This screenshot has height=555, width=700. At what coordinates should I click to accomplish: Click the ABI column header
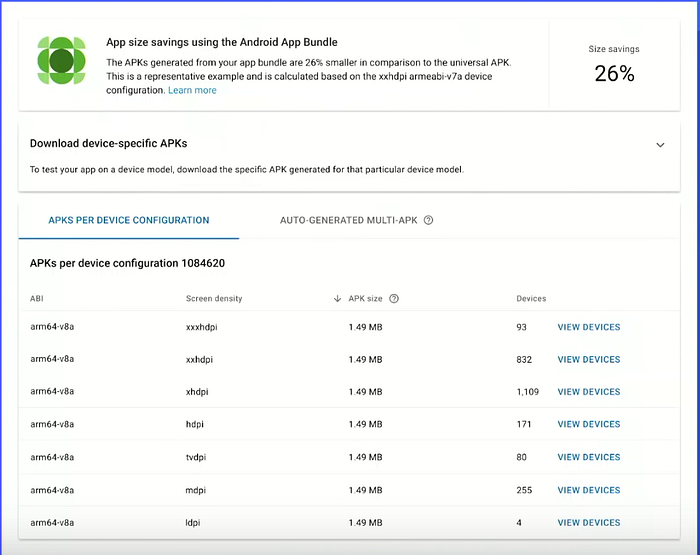click(37, 299)
